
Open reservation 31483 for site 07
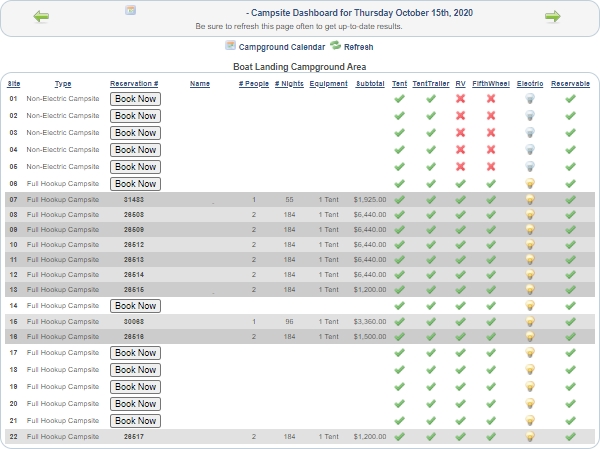coord(134,200)
